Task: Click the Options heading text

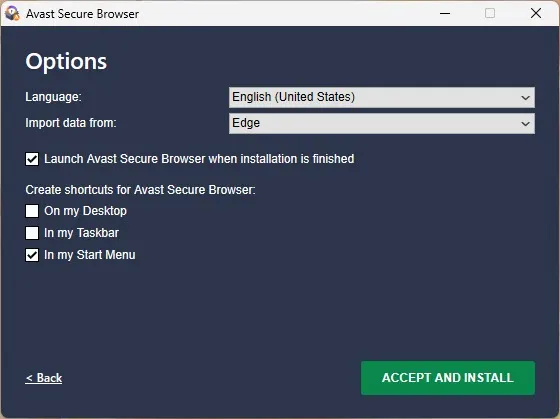Action: [x=66, y=62]
